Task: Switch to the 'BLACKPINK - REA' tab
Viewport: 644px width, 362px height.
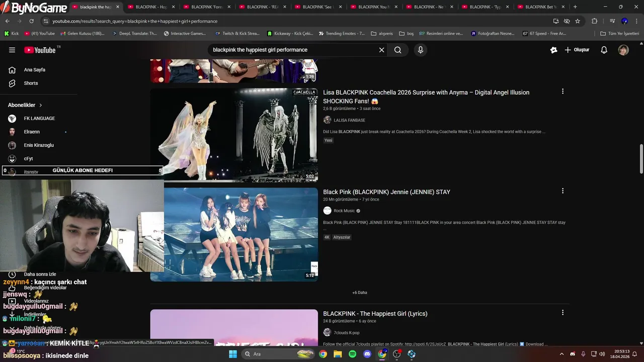Action: [263, 7]
